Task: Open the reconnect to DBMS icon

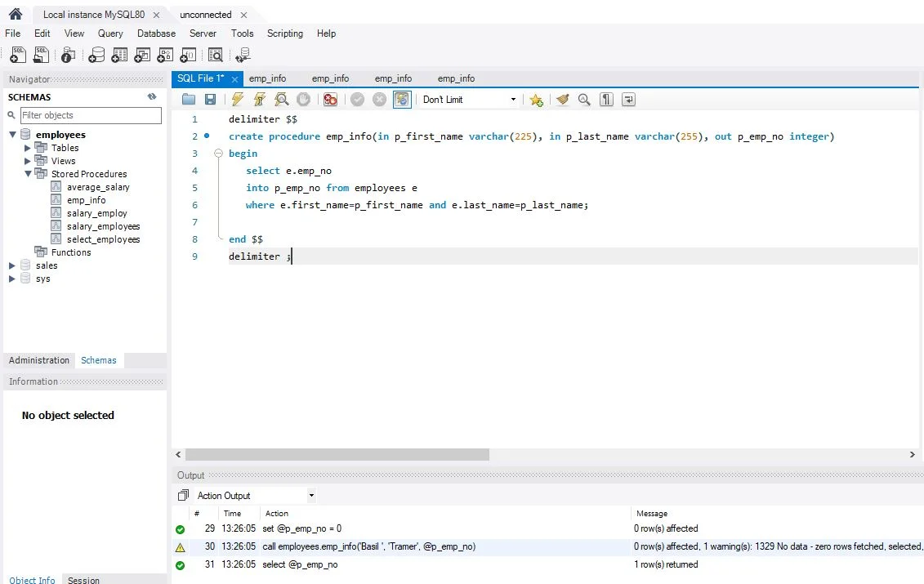Action: pos(242,56)
